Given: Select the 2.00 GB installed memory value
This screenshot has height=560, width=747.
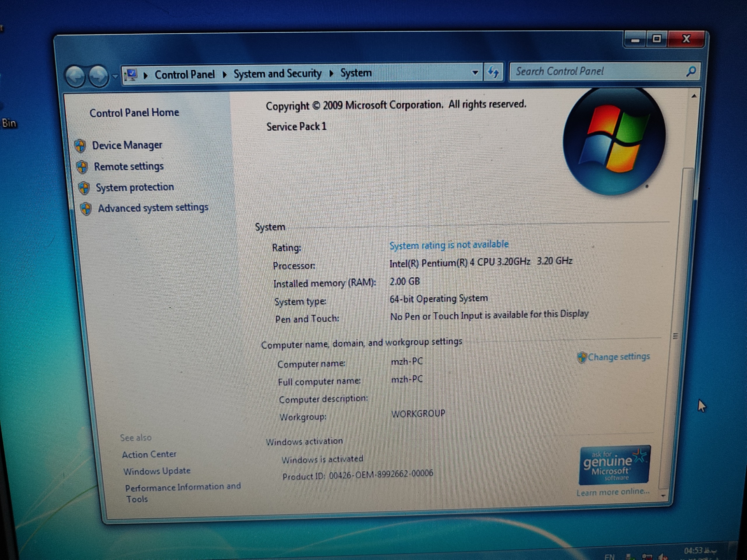Looking at the screenshot, I should click(404, 281).
